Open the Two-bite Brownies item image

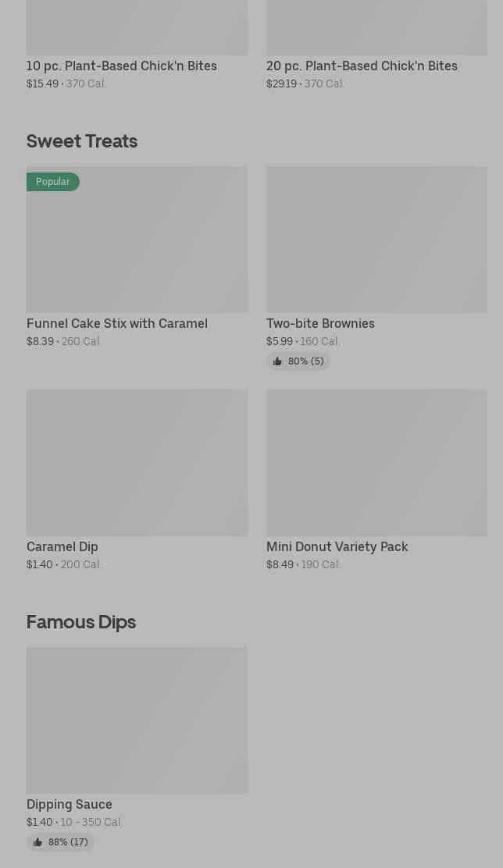pos(376,240)
